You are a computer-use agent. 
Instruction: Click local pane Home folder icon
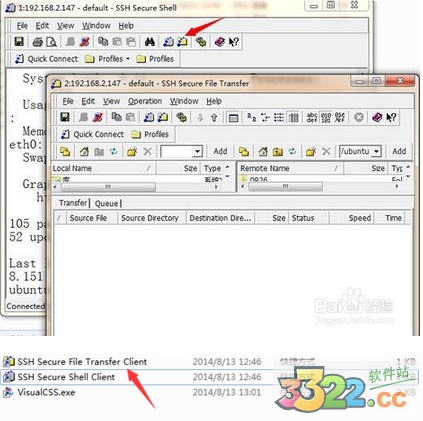coord(84,152)
